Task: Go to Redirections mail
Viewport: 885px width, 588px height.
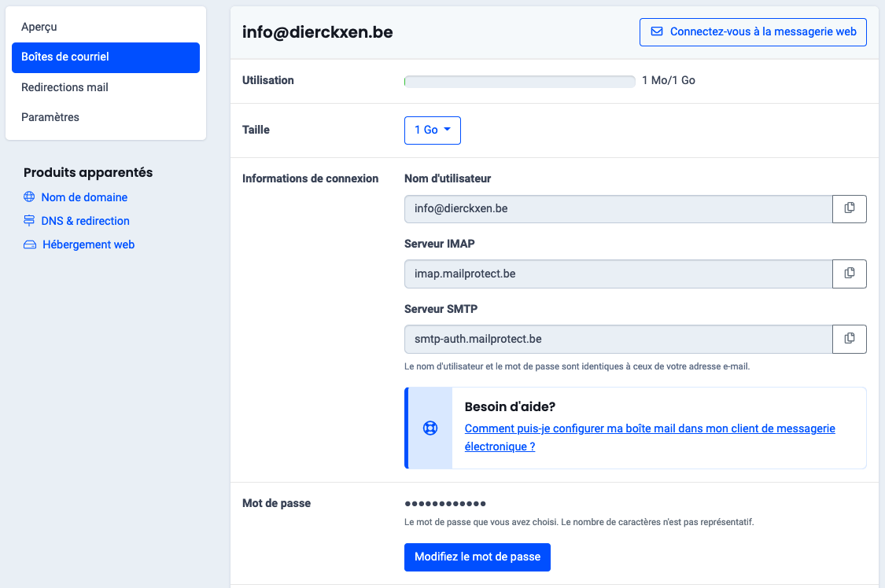Action: click(x=65, y=87)
